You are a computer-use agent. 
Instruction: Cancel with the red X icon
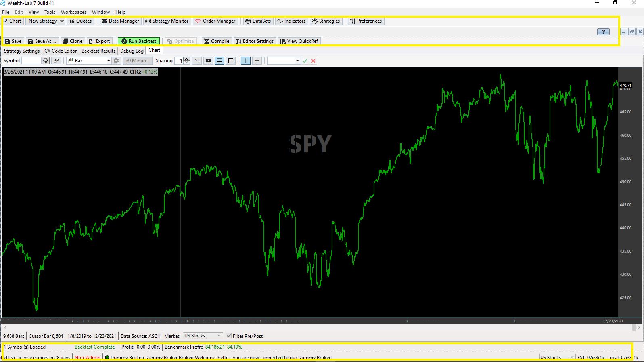313,61
